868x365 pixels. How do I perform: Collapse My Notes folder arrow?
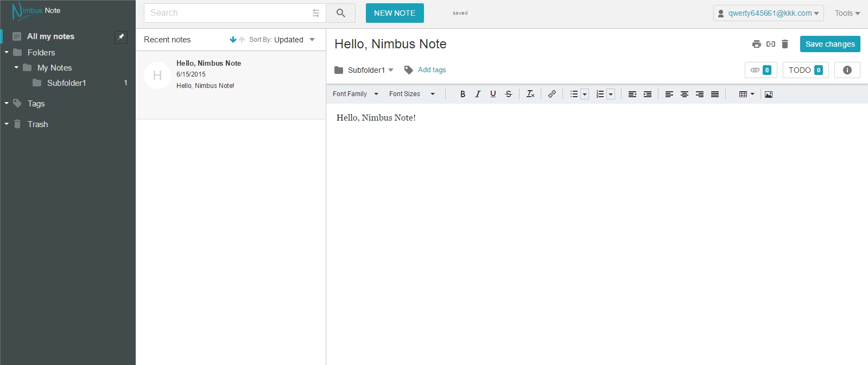tap(16, 68)
